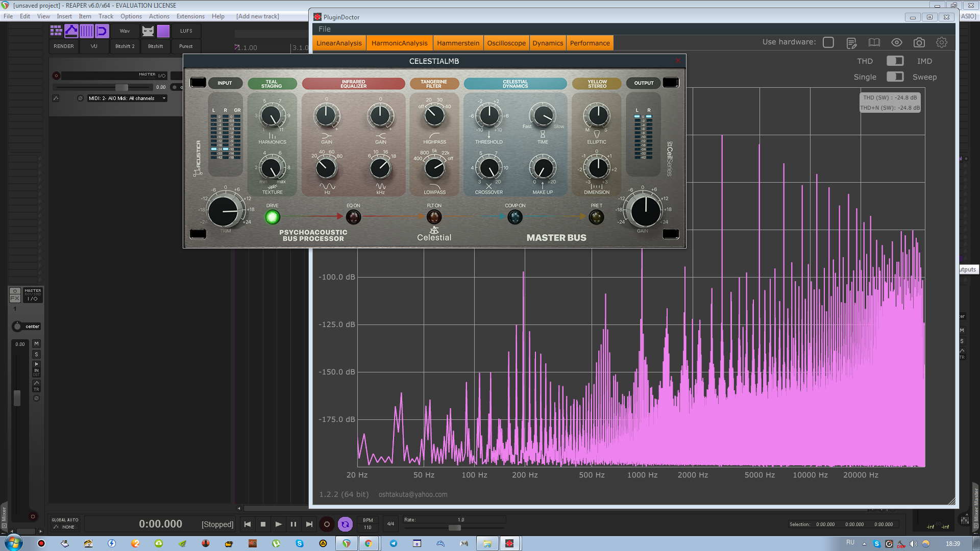This screenshot has height=551, width=980.
Task: Open the Actions menu in REAPER
Action: [159, 16]
